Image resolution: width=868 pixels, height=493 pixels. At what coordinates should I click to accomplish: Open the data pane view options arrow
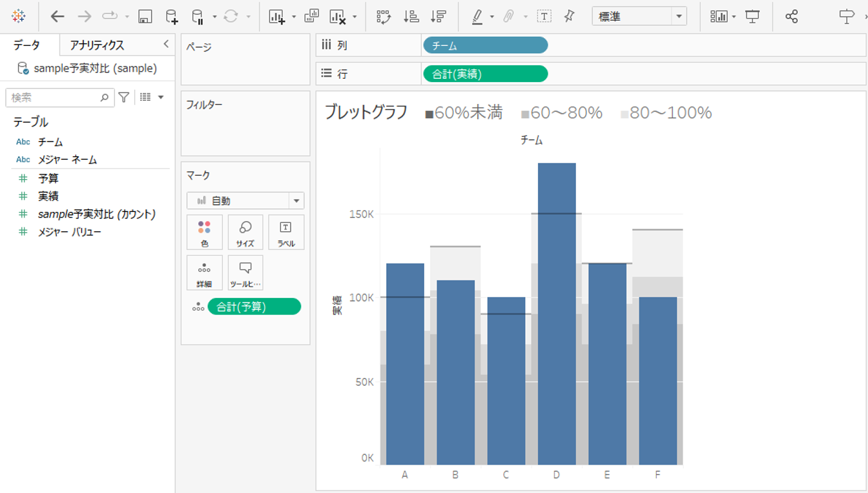[161, 98]
